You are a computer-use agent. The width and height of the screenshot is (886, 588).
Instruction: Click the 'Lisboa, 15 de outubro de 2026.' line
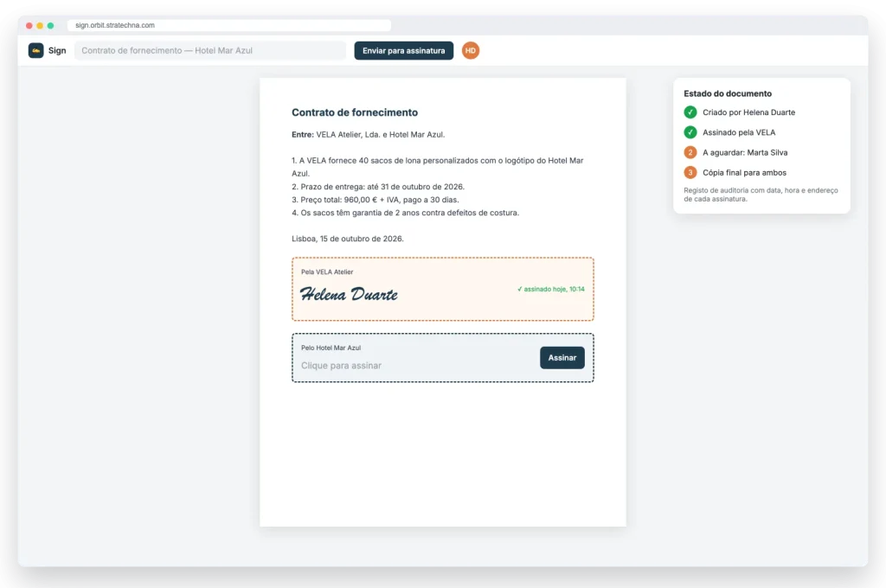coord(348,239)
